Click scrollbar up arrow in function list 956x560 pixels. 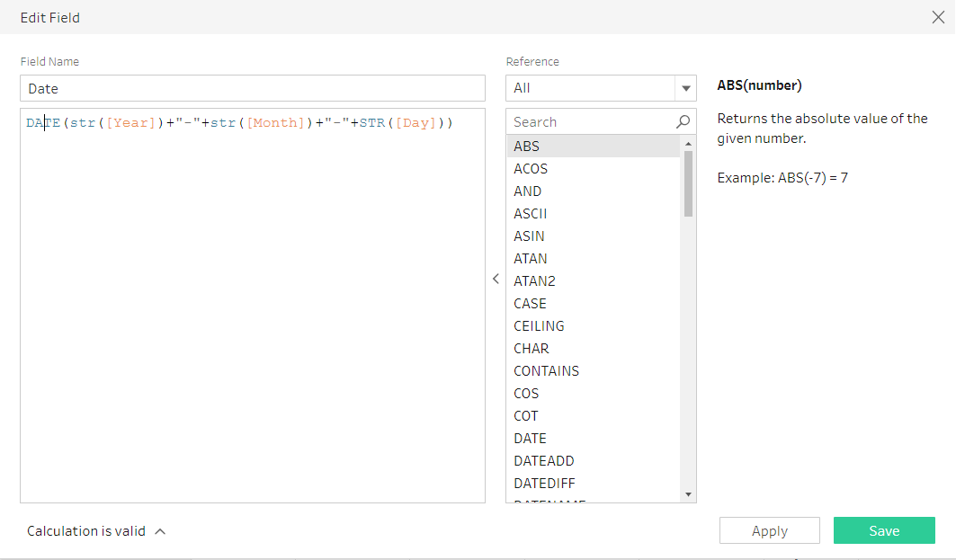pos(689,144)
